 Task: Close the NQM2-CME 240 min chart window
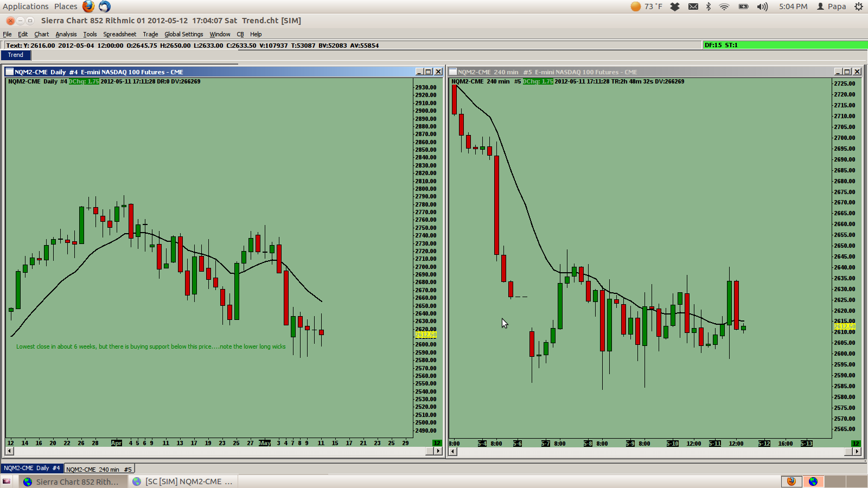[857, 72]
